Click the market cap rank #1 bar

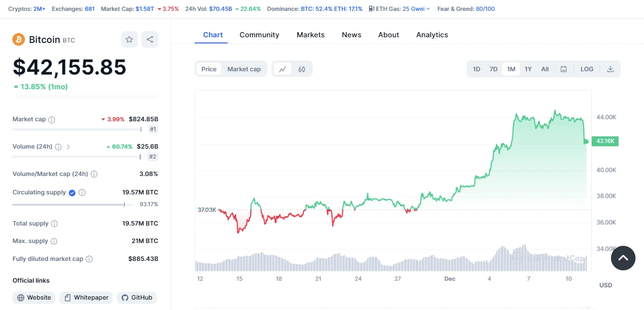(77, 129)
